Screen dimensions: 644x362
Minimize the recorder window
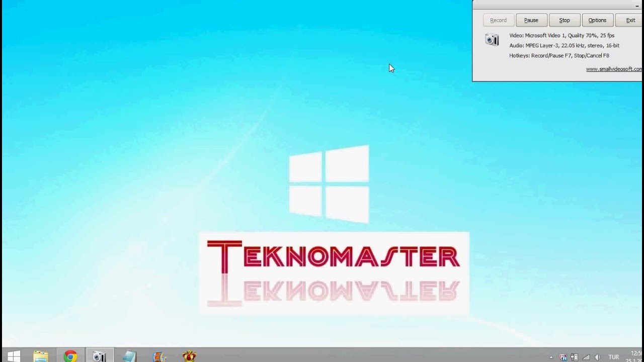(x=637, y=5)
